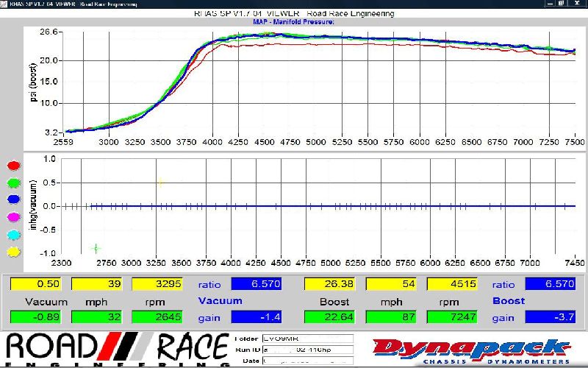Click the red run color indicator
The image size is (588, 368).
point(12,166)
